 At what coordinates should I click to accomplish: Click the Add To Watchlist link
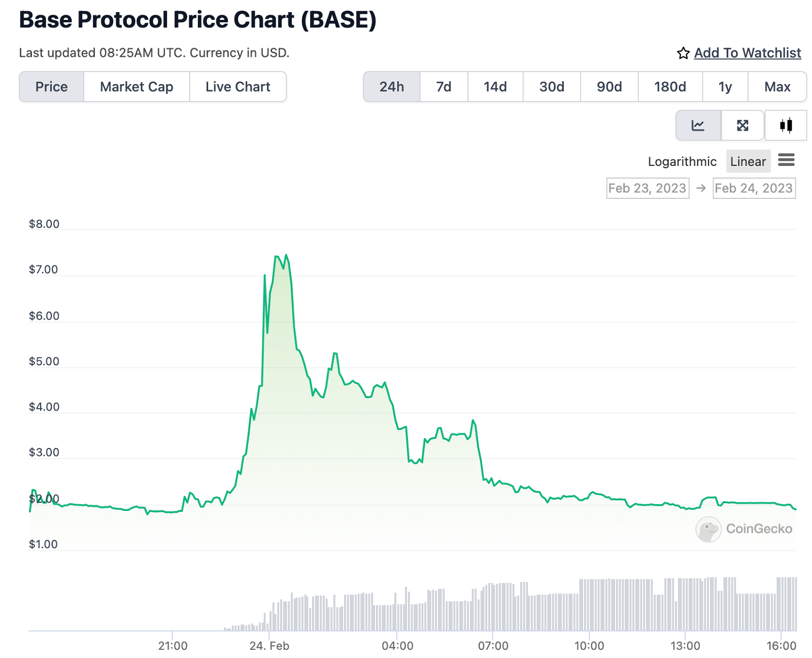(x=748, y=53)
